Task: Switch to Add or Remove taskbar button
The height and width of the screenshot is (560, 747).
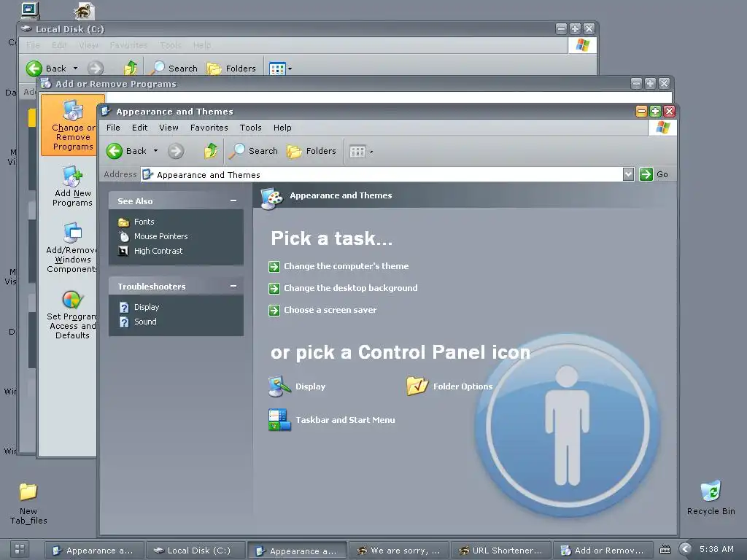Action: (x=603, y=551)
